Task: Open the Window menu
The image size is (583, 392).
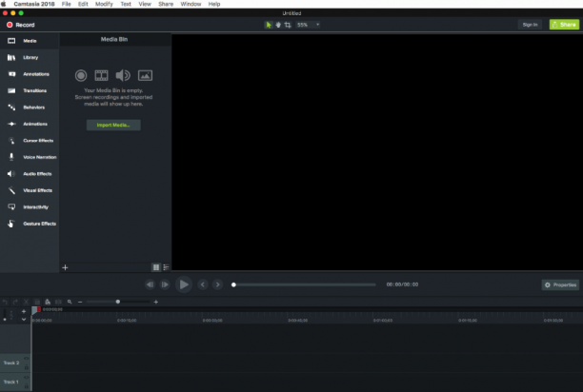Action: [191, 4]
